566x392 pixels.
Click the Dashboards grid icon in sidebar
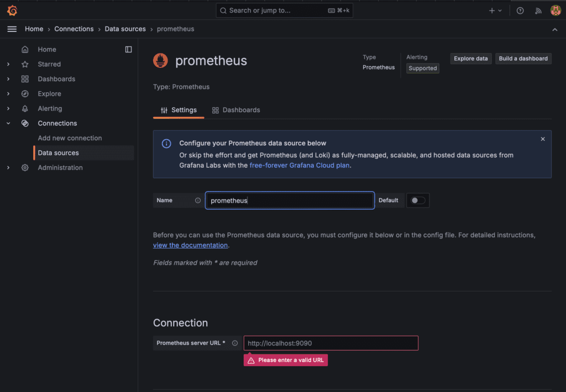point(25,79)
